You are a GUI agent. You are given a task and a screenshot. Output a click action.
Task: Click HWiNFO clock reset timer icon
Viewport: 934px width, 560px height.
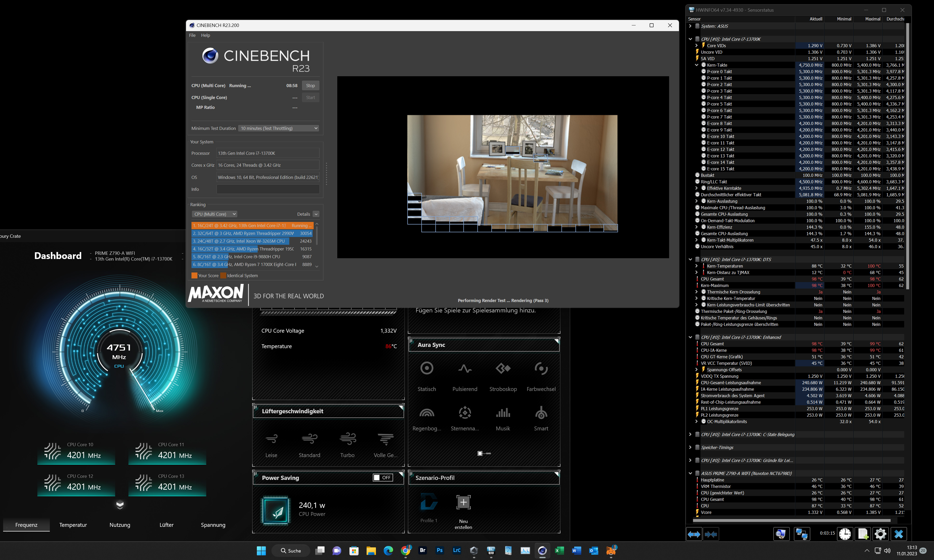coord(844,534)
